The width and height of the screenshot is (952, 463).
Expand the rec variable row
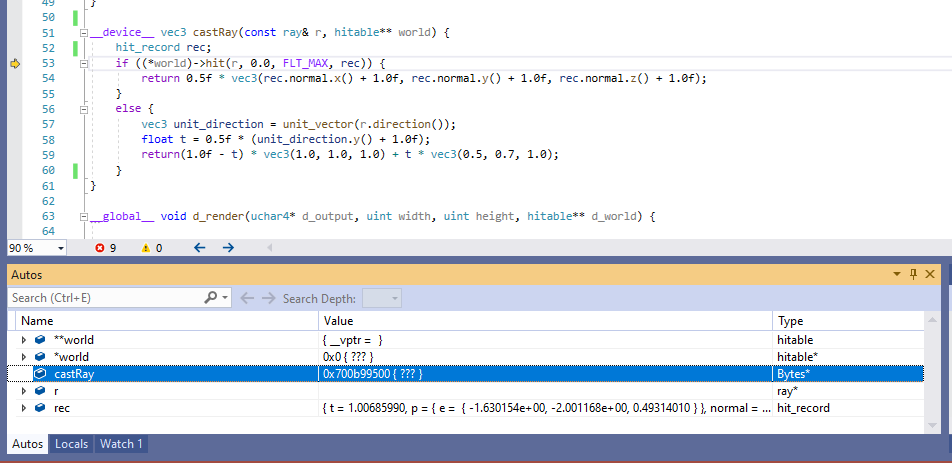(x=24, y=408)
